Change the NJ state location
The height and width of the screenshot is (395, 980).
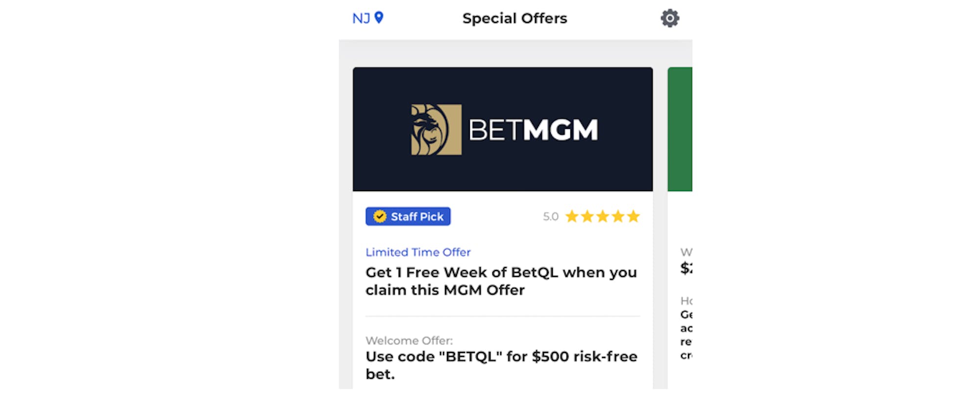coord(361,18)
